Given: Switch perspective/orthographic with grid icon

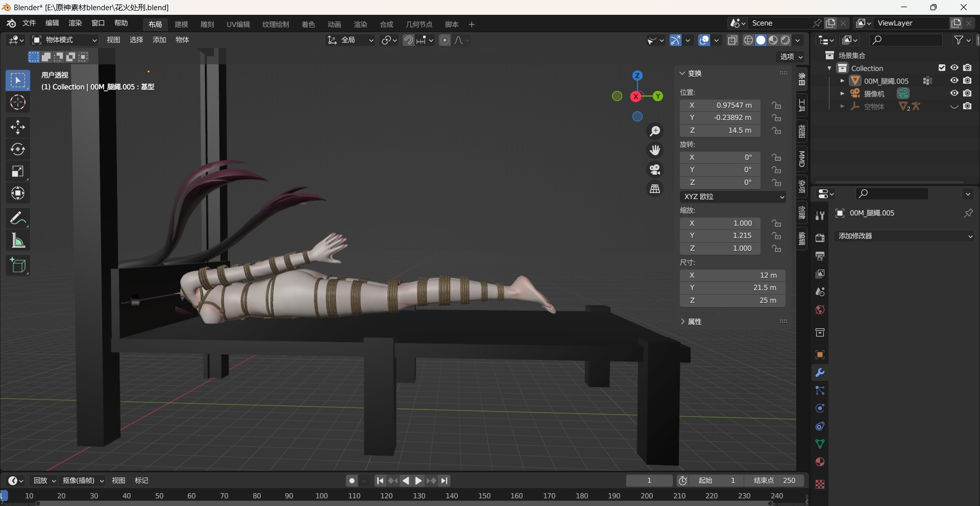Looking at the screenshot, I should 655,189.
